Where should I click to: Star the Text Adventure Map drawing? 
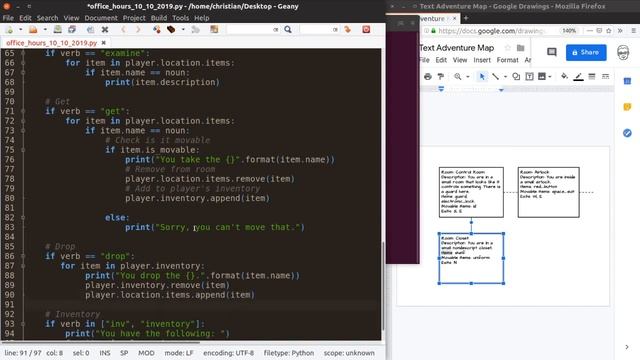[x=507, y=48]
